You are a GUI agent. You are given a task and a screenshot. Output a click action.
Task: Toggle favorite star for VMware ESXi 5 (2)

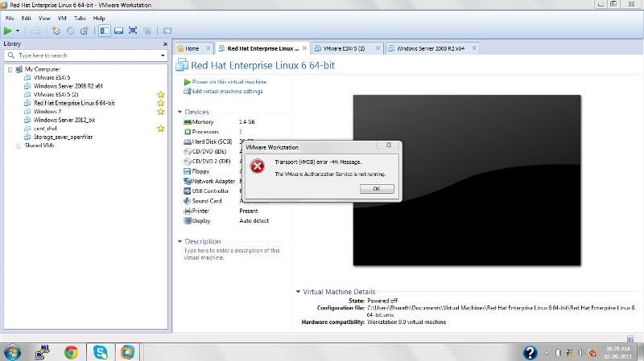(x=160, y=94)
